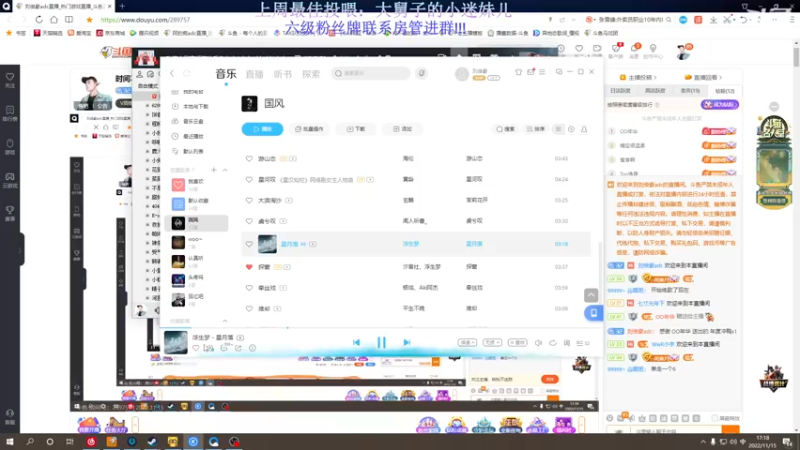Screen dimensions: 800x450
Task: Click the 添加 add button
Action: 402,129
